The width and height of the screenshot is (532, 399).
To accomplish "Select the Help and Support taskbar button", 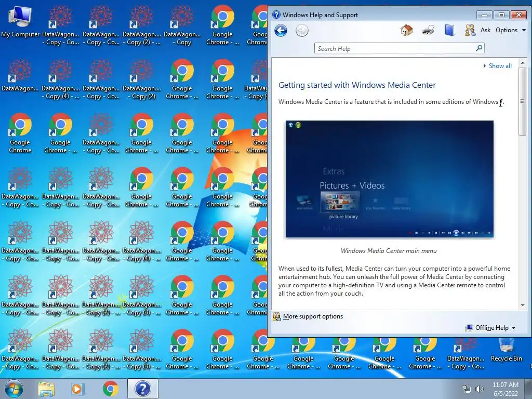I will point(143,389).
